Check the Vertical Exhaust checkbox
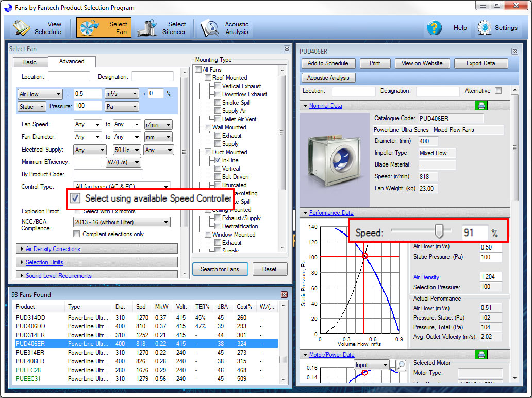The height and width of the screenshot is (398, 532). (218, 86)
